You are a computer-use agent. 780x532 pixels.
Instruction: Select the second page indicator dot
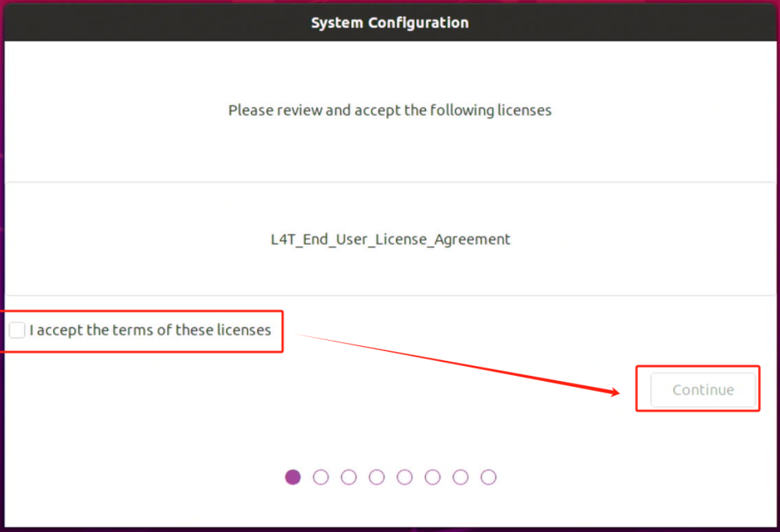click(321, 478)
